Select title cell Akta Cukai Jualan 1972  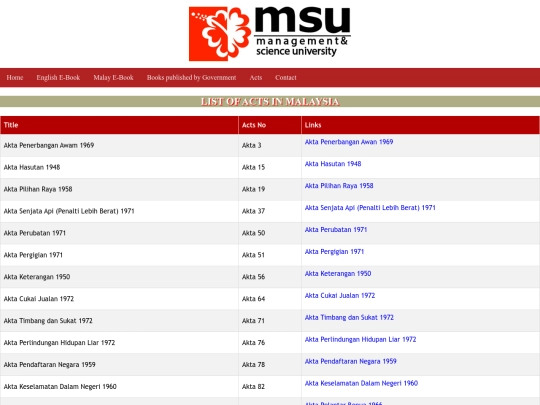[x=119, y=299]
